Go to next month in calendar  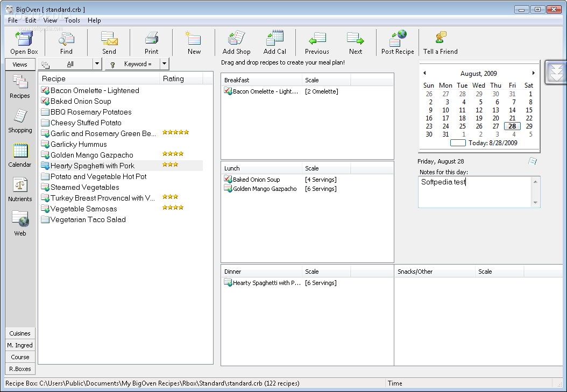click(533, 73)
